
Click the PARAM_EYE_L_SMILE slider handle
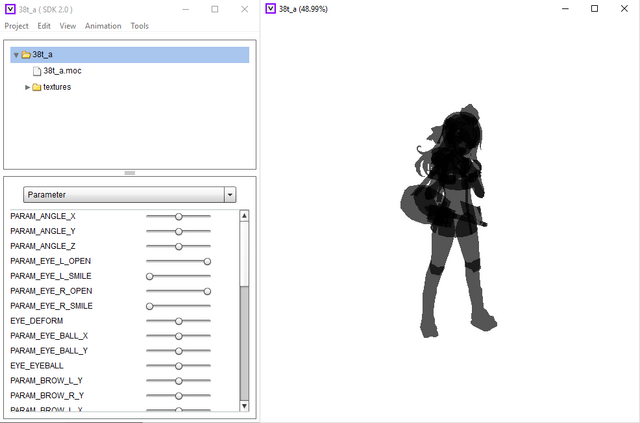coord(150,276)
